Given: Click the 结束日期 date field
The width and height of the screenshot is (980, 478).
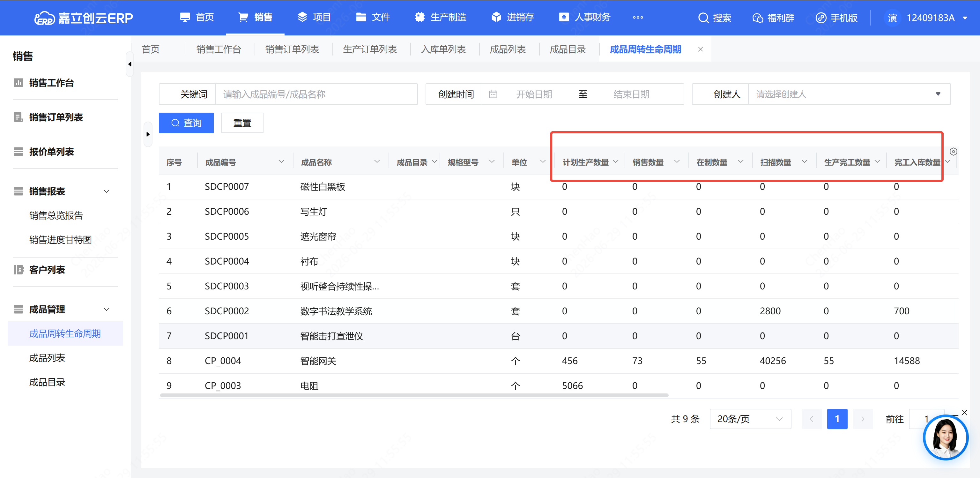Looking at the screenshot, I should [631, 94].
